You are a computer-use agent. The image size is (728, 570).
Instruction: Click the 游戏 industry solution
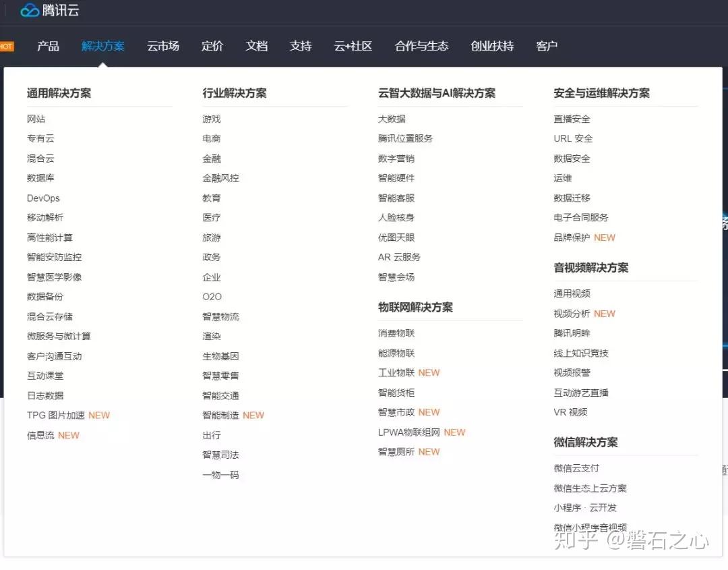pos(211,119)
